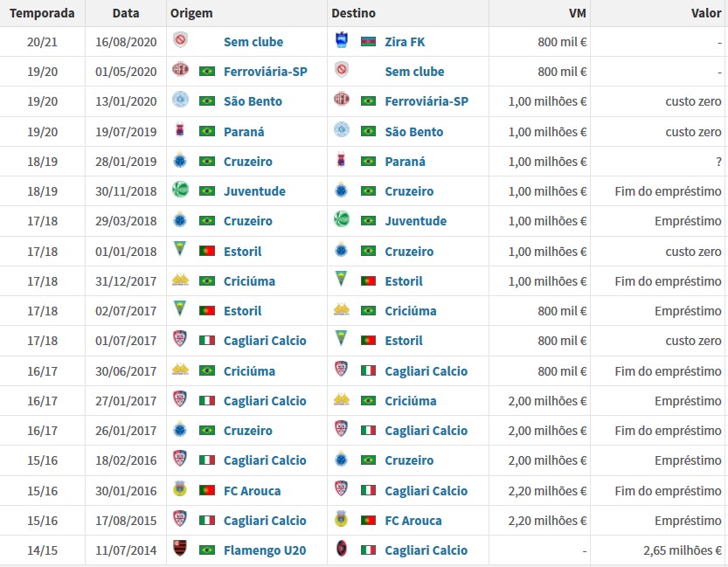Image resolution: width=728 pixels, height=567 pixels.
Task: Click the Data column header
Action: pos(125,13)
